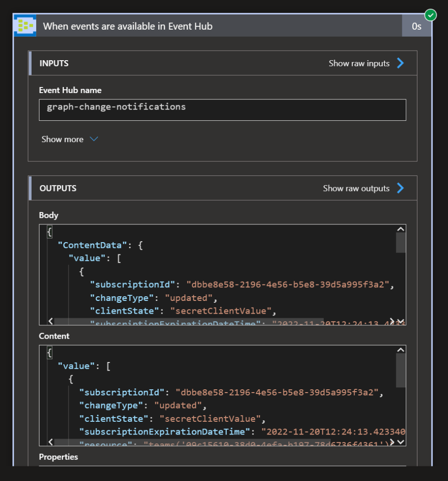
Task: Click the 0s duration badge
Action: (416, 26)
